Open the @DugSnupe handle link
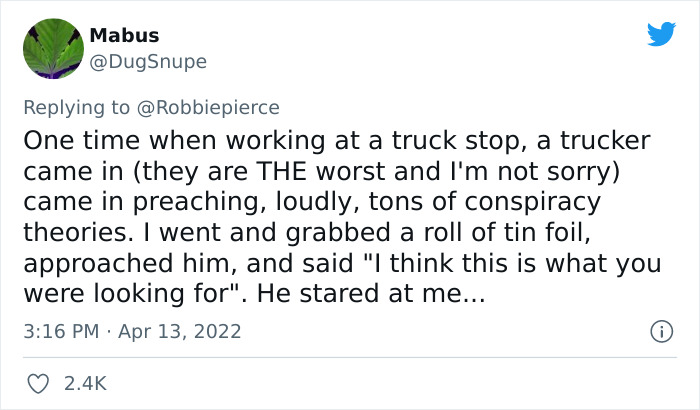The image size is (700, 410). (x=148, y=61)
